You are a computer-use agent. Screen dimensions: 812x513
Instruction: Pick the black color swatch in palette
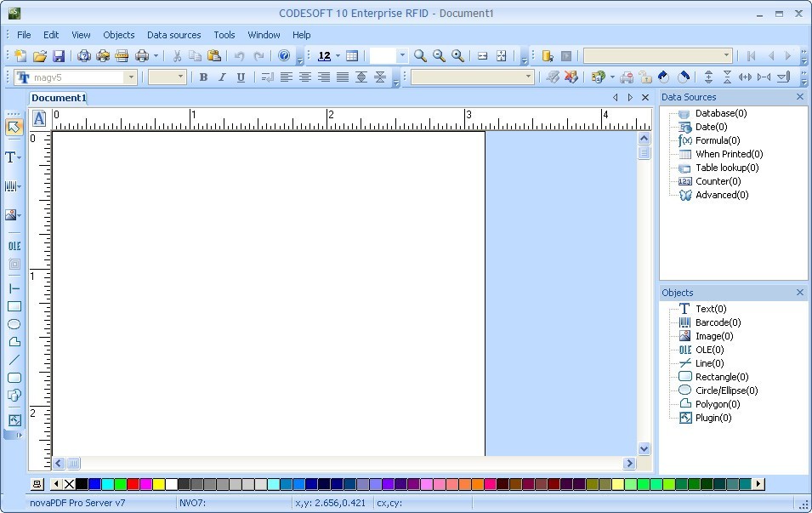tap(82, 484)
